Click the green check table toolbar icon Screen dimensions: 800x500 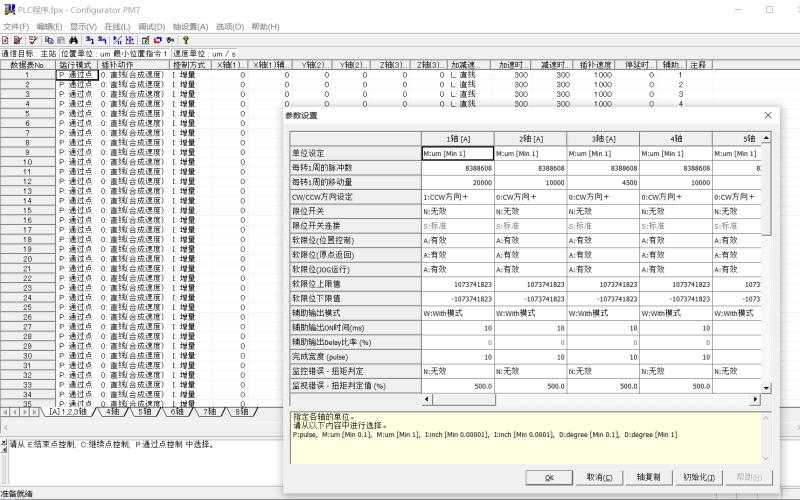coord(145,40)
